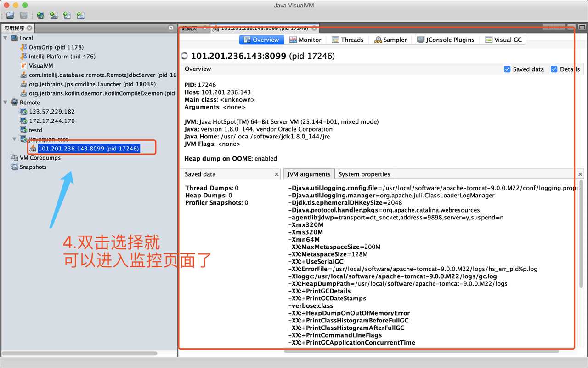Select the jps.cmdline.Launcher (pid 18039) Java icon
This screenshot has width=588, height=368.
[23, 84]
